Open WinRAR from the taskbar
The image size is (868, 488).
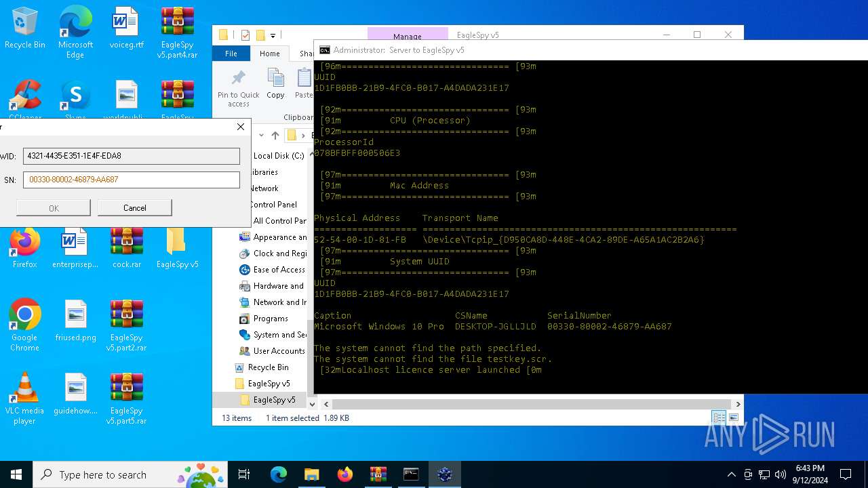[378, 474]
